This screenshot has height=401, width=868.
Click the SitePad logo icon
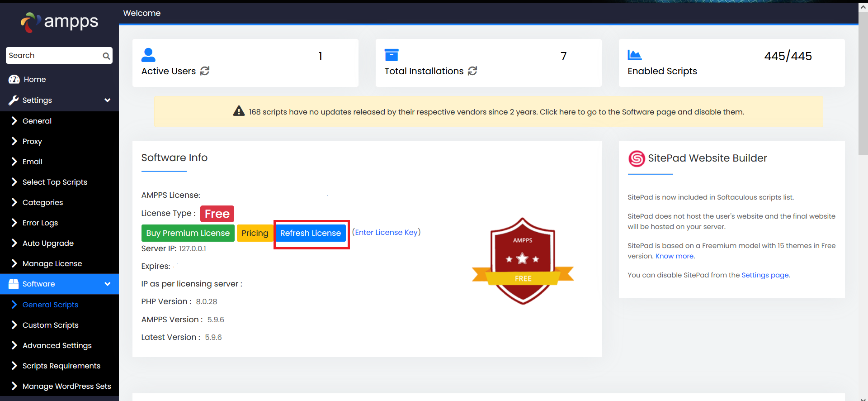pos(637,158)
